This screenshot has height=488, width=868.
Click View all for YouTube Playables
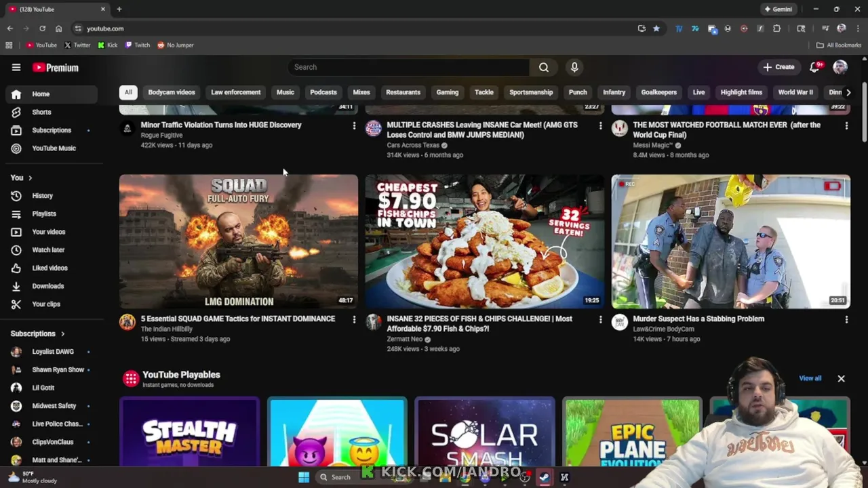810,378
